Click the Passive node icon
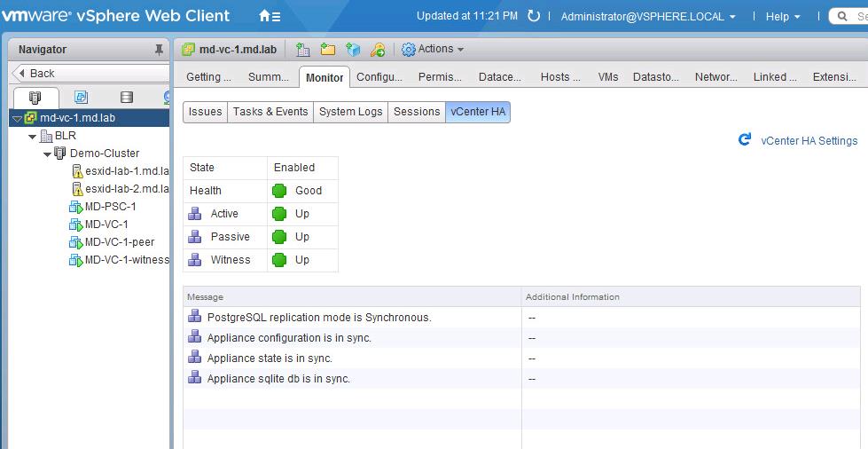Screen dimensions: 868x449 [x=195, y=237]
